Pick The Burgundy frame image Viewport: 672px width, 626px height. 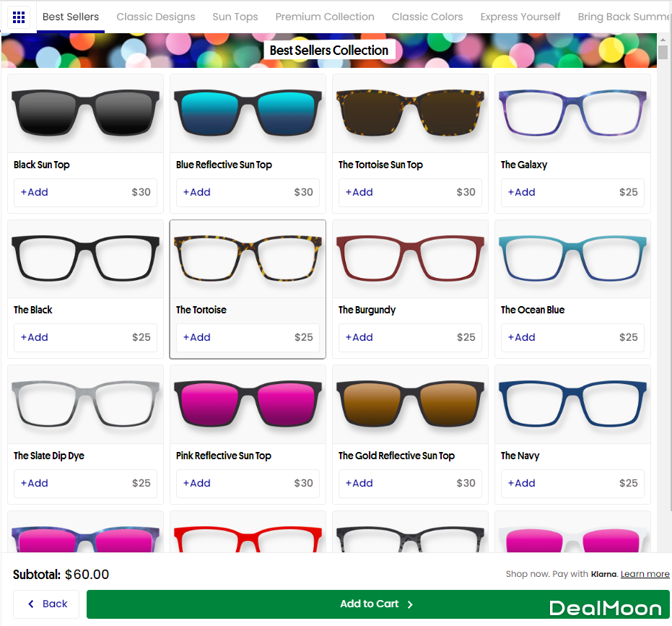pos(410,259)
